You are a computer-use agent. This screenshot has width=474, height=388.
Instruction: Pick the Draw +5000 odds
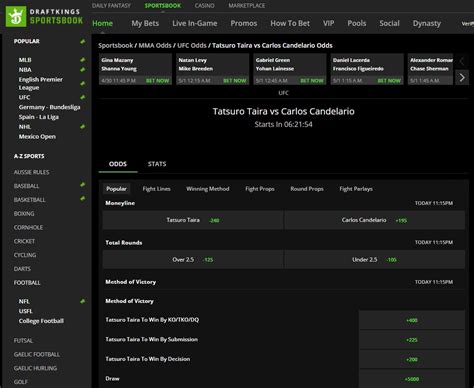pyautogui.click(x=412, y=379)
